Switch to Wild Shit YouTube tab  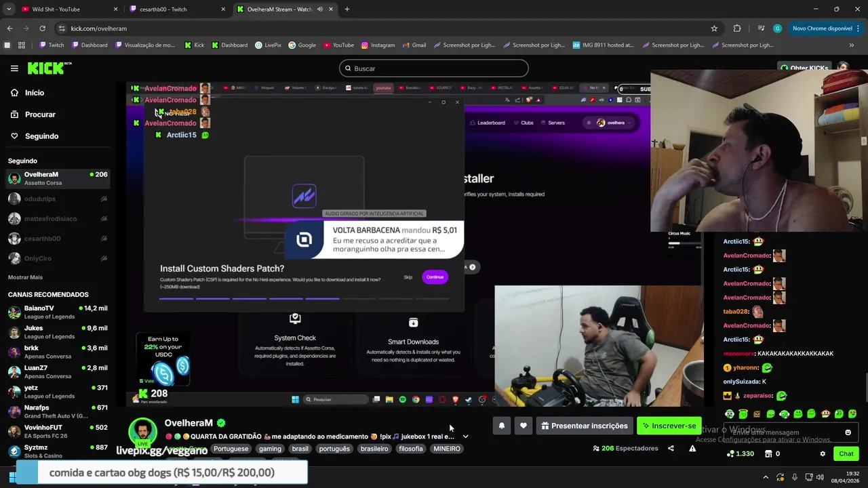68,9
